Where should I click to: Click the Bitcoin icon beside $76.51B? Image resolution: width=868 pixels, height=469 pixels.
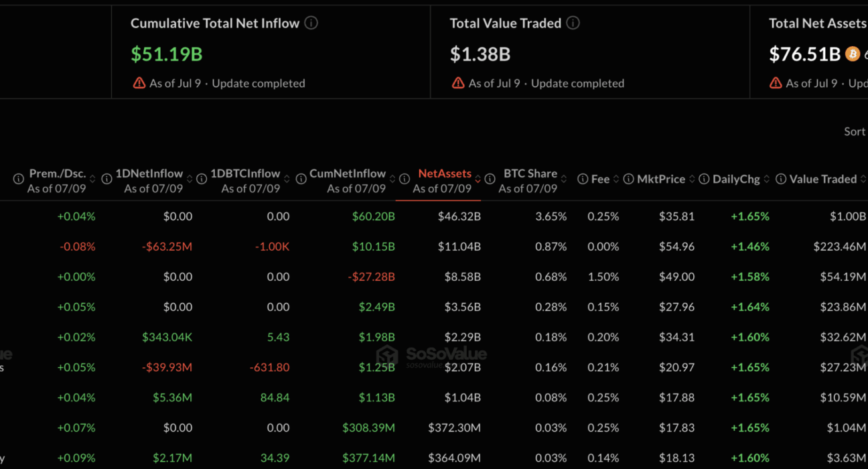pos(853,54)
